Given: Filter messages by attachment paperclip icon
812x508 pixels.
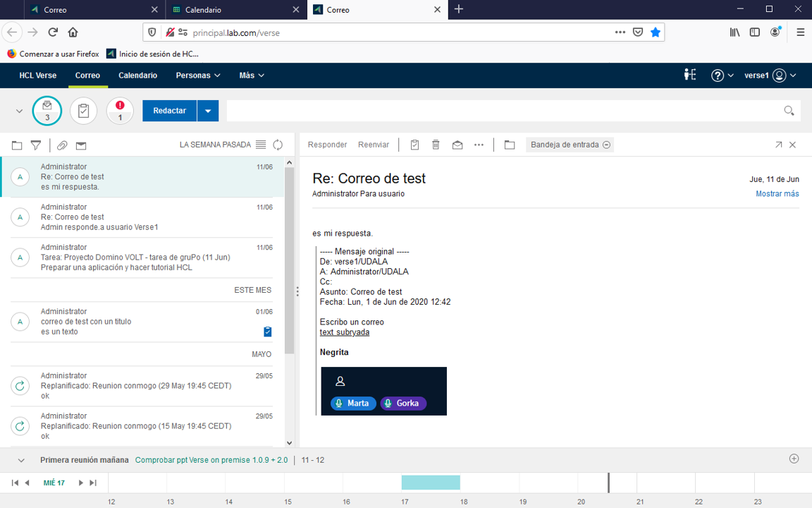Looking at the screenshot, I should pyautogui.click(x=62, y=145).
